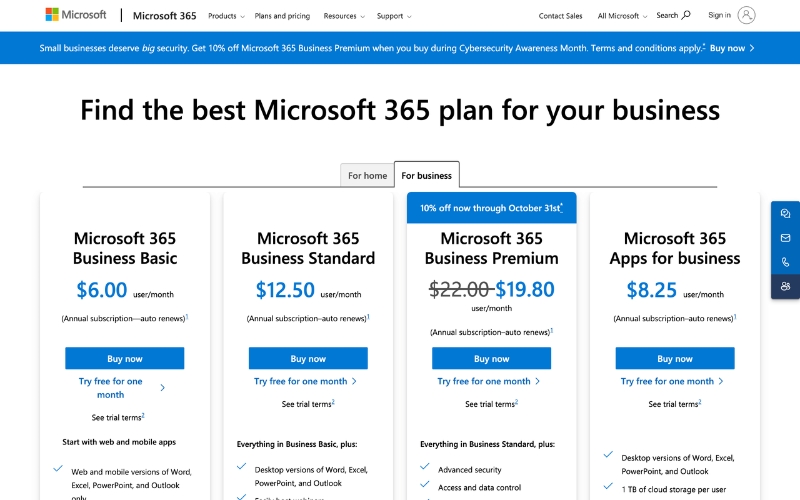Expand the All Microsoft menu
Image resolution: width=800 pixels, height=500 pixels.
click(x=622, y=16)
